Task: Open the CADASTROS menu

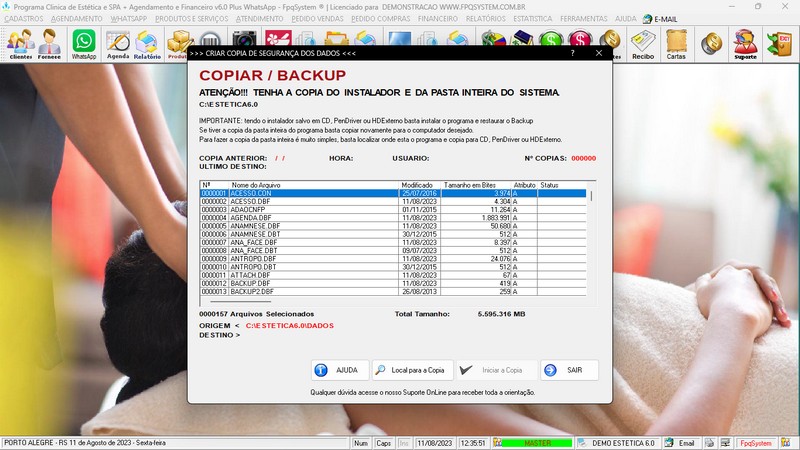Action: [23, 19]
